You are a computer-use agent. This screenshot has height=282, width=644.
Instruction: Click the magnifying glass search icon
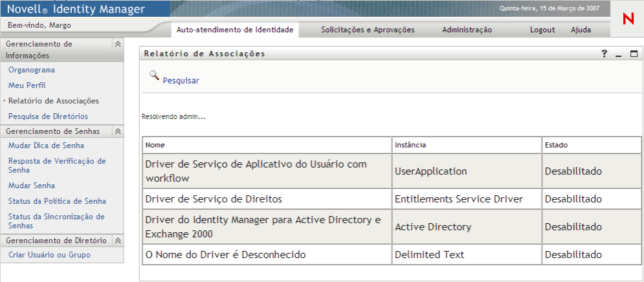[154, 75]
